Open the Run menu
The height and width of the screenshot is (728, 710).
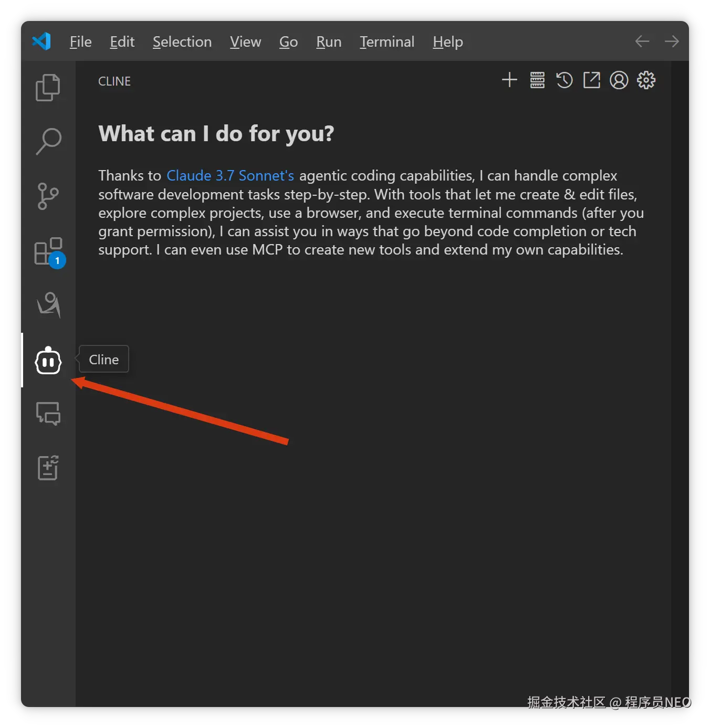pyautogui.click(x=329, y=42)
